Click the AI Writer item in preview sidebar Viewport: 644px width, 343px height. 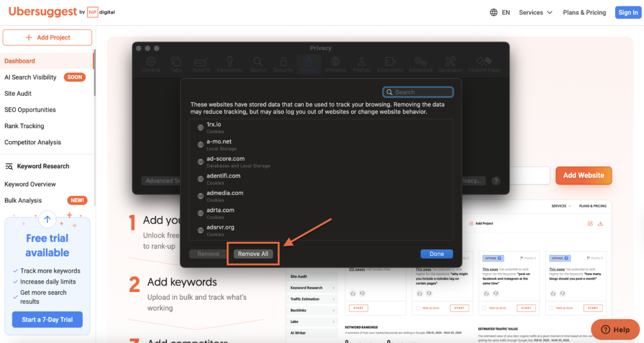299,333
